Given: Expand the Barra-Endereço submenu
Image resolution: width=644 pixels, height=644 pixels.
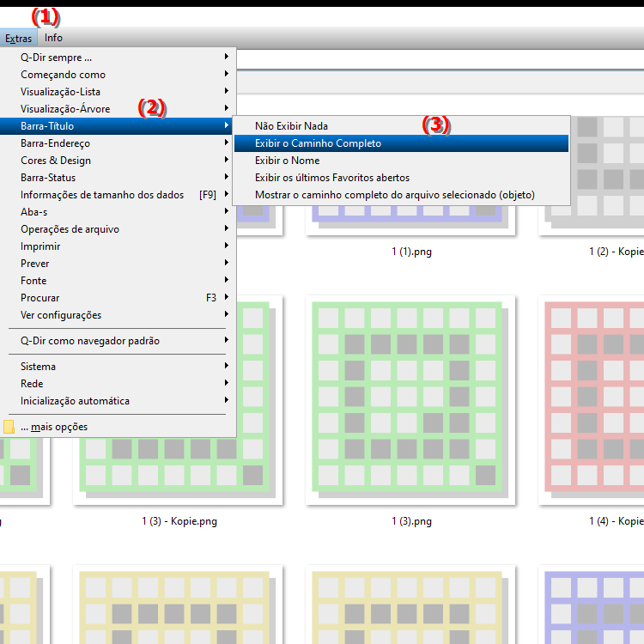Looking at the screenshot, I should (55, 143).
